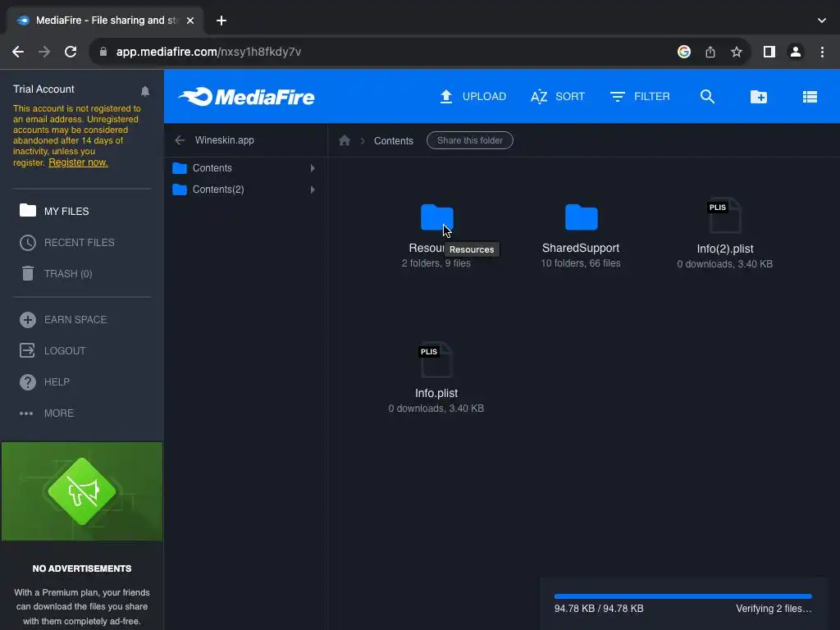Viewport: 840px width, 630px height.
Task: Click the No Advertisements banner image
Action: point(82,491)
